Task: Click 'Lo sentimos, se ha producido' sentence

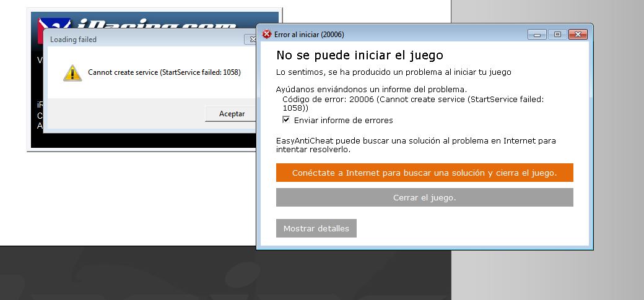Action: [x=393, y=72]
